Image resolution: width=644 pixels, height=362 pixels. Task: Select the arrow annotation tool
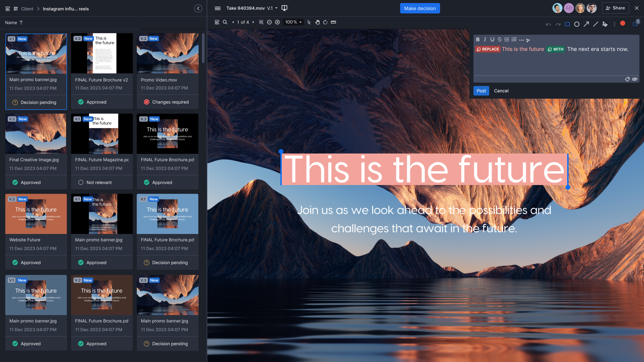point(586,24)
